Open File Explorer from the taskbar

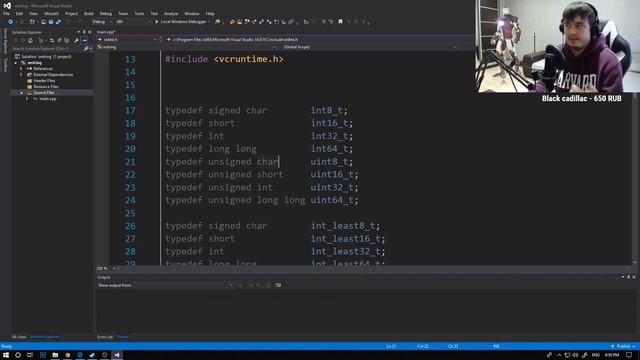click(55, 355)
